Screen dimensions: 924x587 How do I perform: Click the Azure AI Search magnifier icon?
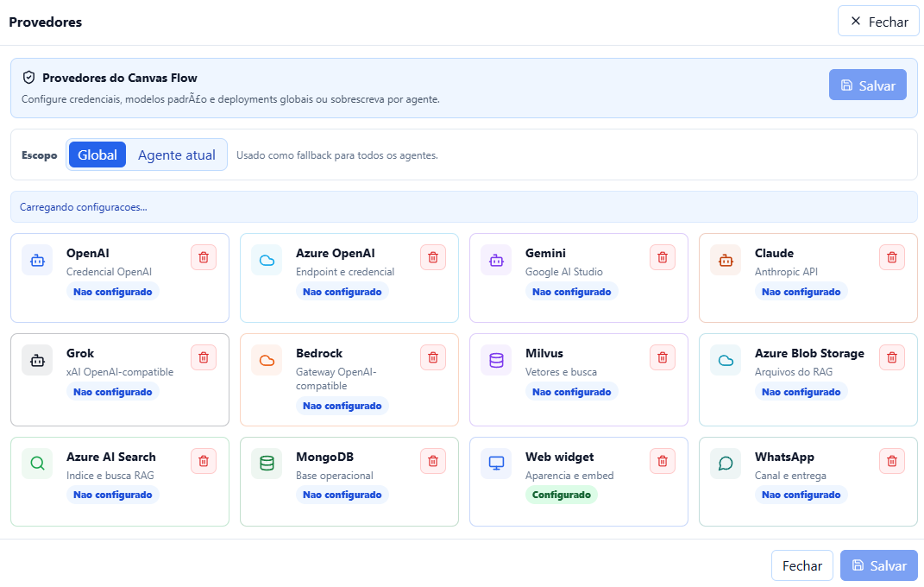(37, 464)
